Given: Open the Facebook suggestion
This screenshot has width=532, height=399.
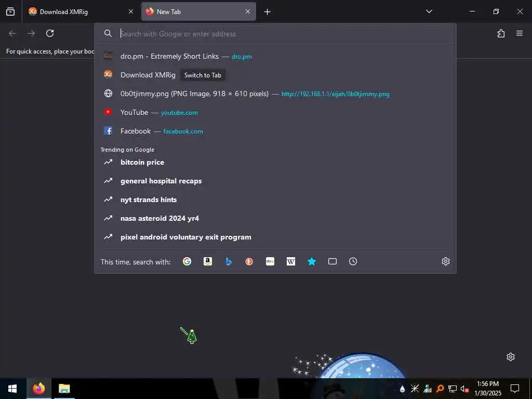Looking at the screenshot, I should pyautogui.click(x=275, y=131).
